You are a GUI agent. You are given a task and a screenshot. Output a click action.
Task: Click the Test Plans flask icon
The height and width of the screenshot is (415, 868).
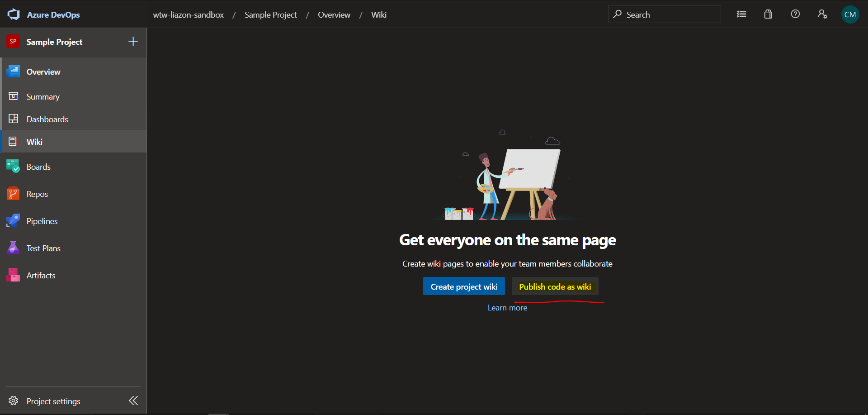click(x=13, y=248)
